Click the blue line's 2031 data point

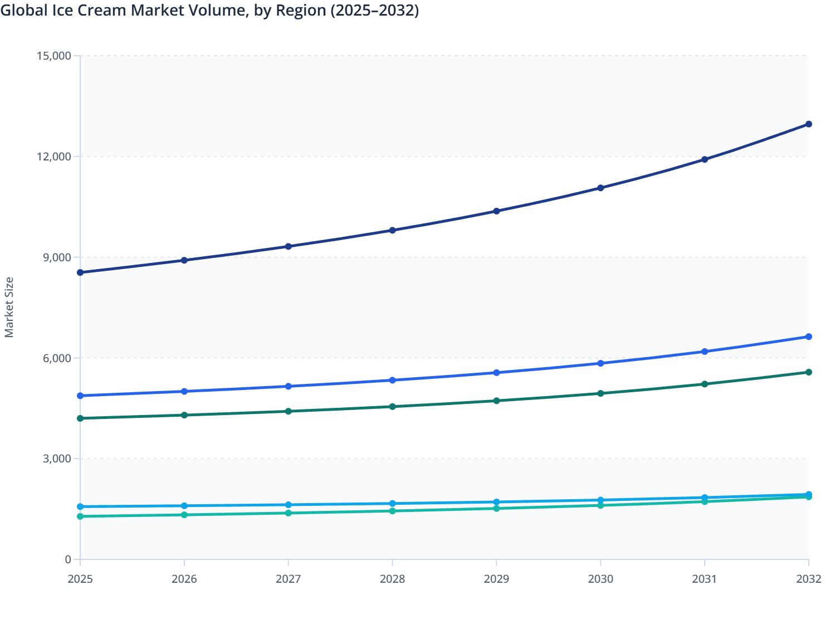point(704,351)
